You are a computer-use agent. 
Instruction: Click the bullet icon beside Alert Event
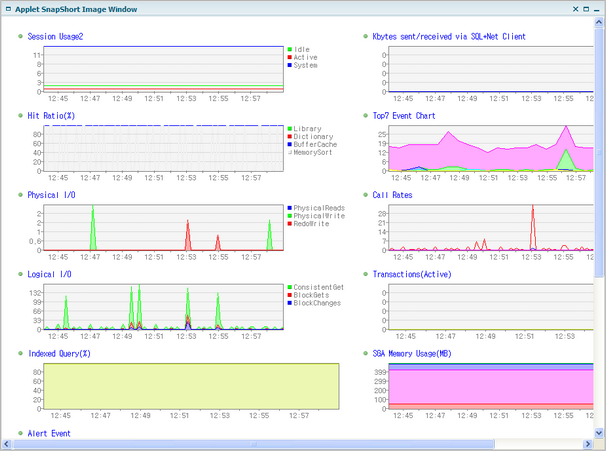click(x=20, y=434)
